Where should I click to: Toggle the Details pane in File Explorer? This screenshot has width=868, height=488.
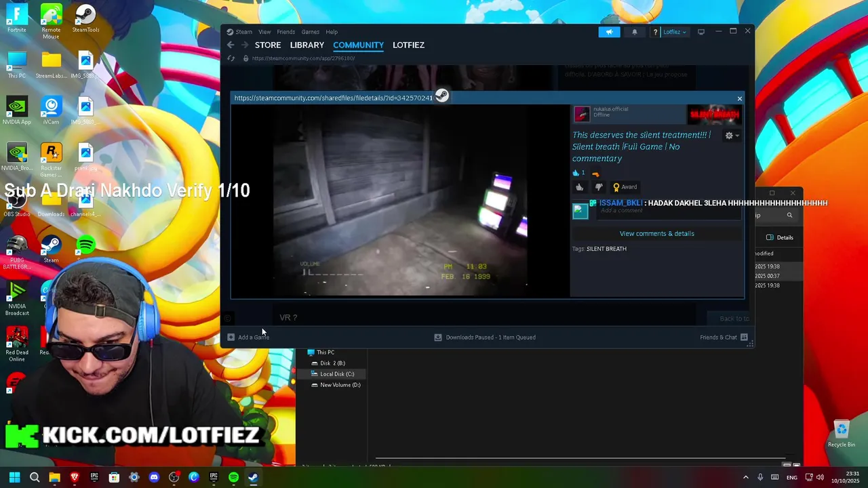pyautogui.click(x=780, y=237)
